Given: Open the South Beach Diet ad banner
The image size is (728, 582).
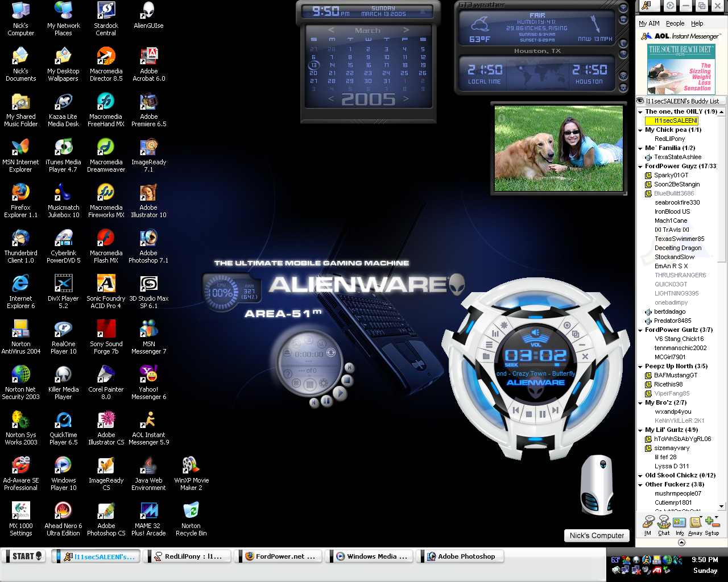Looking at the screenshot, I should pos(680,69).
